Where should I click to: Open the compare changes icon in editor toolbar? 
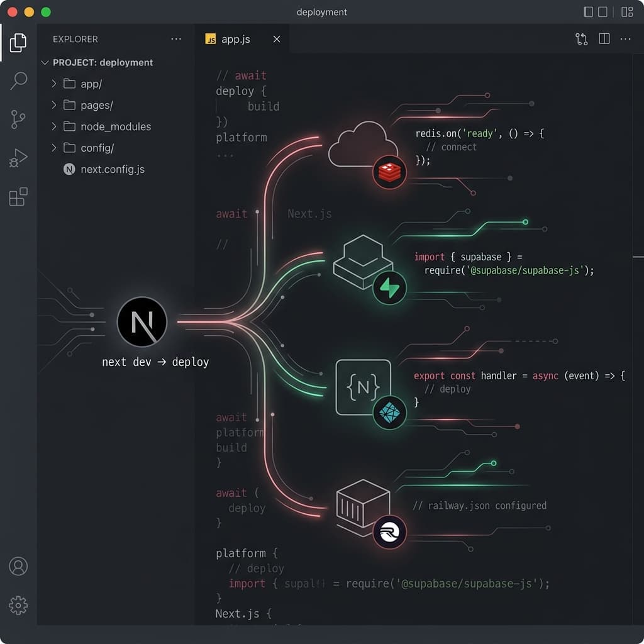point(582,39)
